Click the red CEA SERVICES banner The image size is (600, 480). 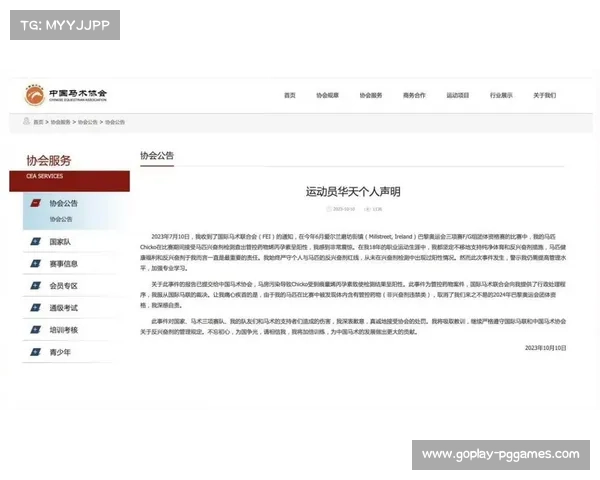(69, 181)
